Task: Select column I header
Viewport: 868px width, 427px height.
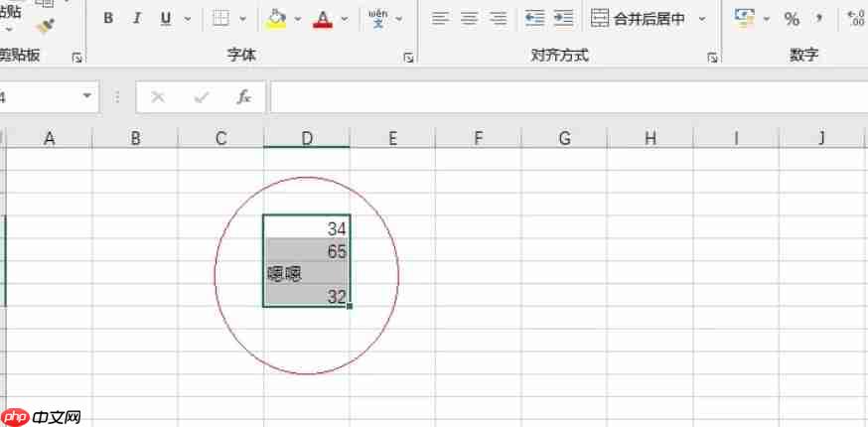Action: click(x=736, y=138)
